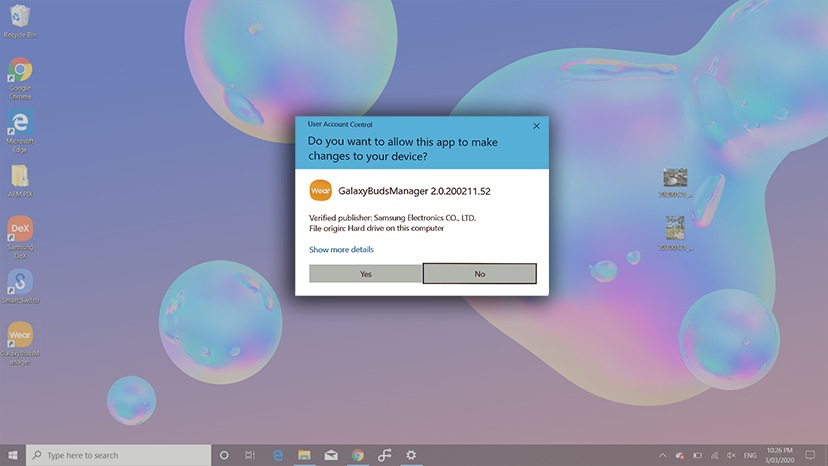
Task: Launch Edge from the taskbar
Action: tap(277, 455)
